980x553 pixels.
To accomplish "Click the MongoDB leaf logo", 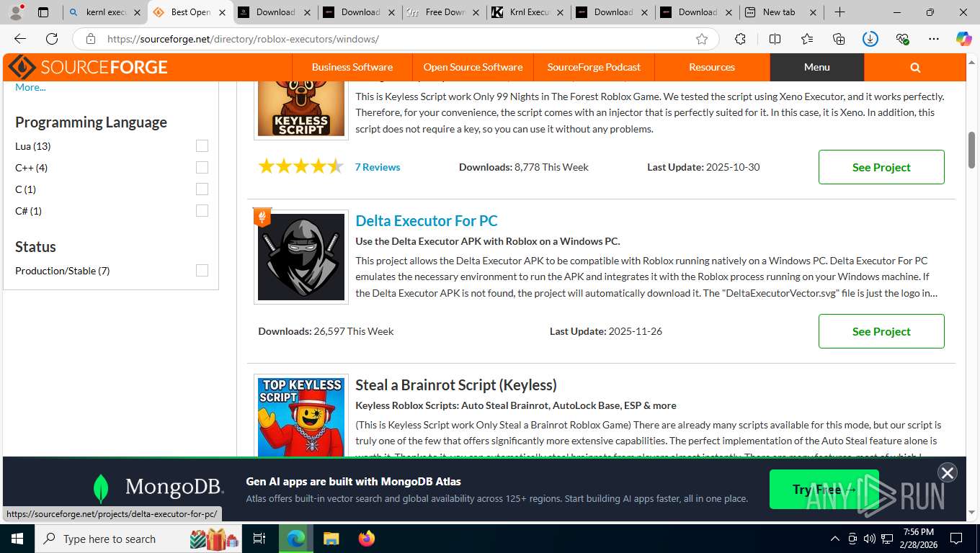I will pos(101,488).
